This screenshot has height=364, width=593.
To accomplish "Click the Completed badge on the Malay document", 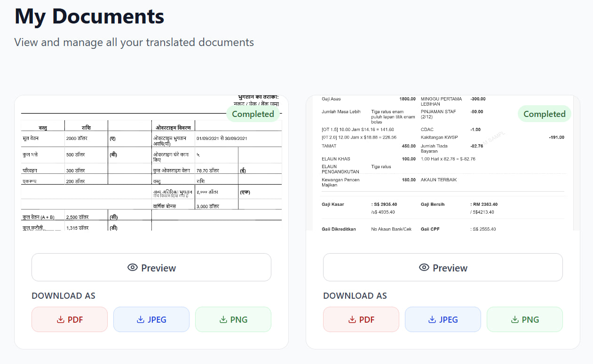I will [x=545, y=114].
